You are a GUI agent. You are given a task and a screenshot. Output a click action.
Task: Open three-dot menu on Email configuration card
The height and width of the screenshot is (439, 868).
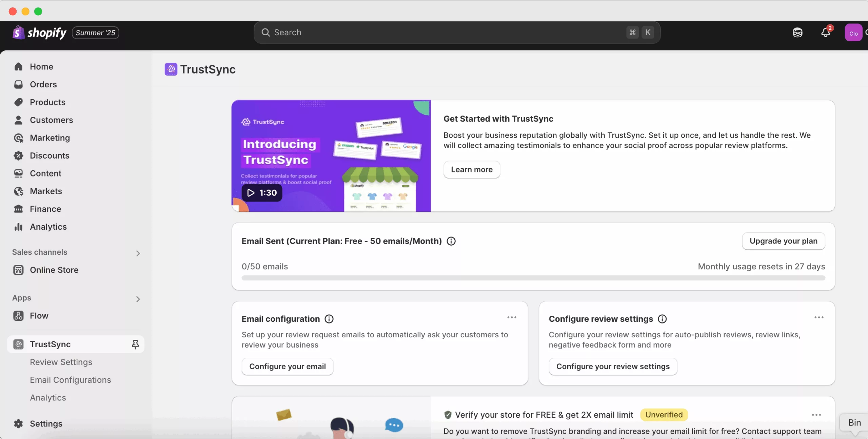pyautogui.click(x=512, y=317)
